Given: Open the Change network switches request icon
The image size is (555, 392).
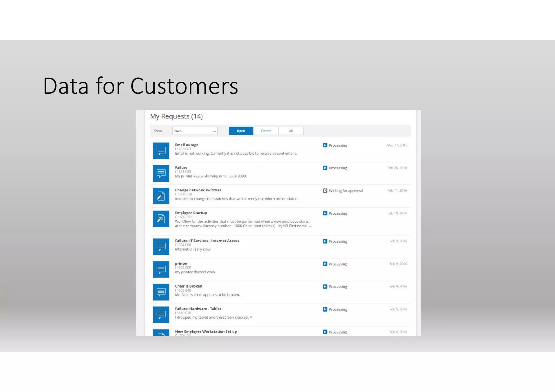Looking at the screenshot, I should [161, 196].
